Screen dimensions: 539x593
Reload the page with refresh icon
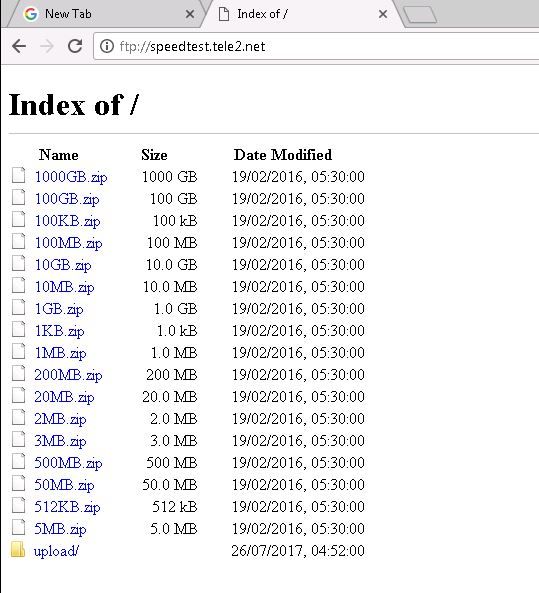75,46
